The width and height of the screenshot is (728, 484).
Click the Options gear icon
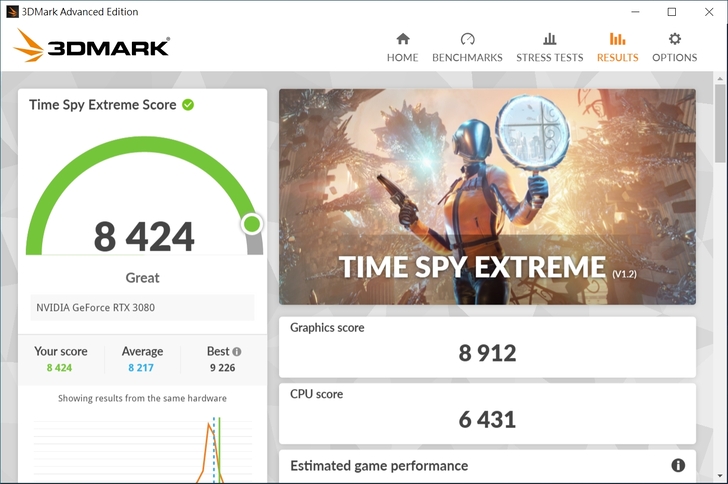[x=675, y=39]
